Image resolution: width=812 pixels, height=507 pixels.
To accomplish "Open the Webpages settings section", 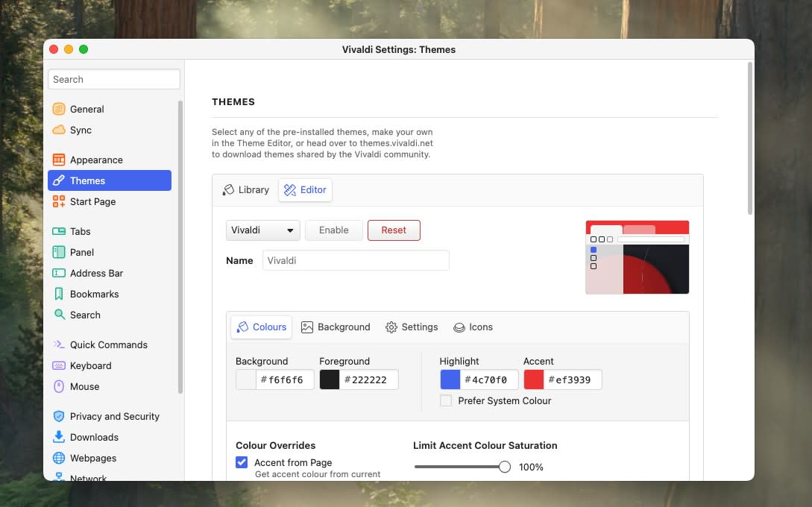I will click(110, 458).
